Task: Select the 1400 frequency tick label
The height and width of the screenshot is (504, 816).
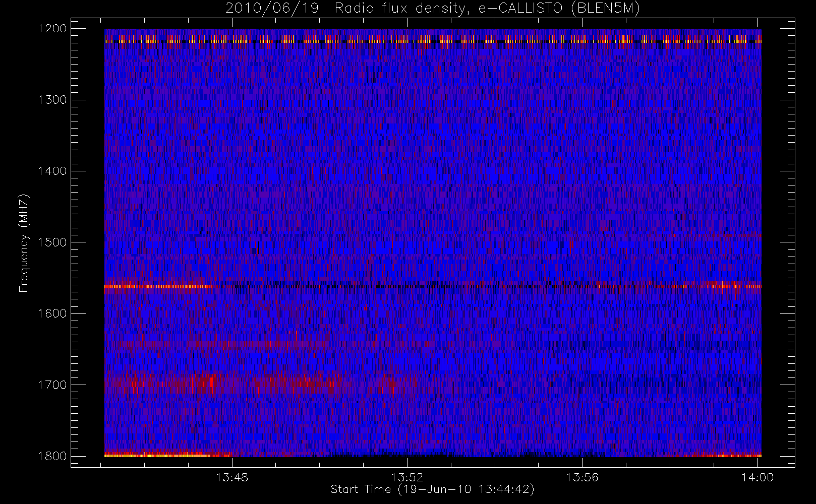Action: point(52,171)
